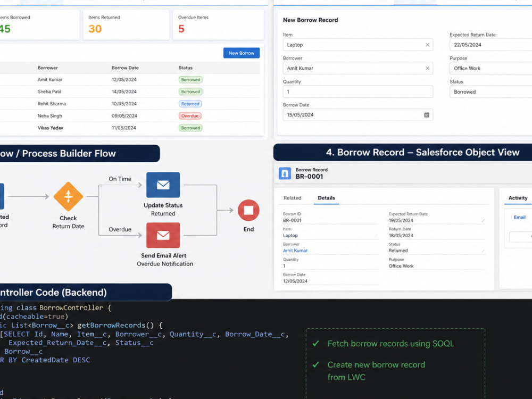Screen dimensions: 532x399
Task: Click the Returned badge in Rohit Sharma row
Action: click(190, 104)
